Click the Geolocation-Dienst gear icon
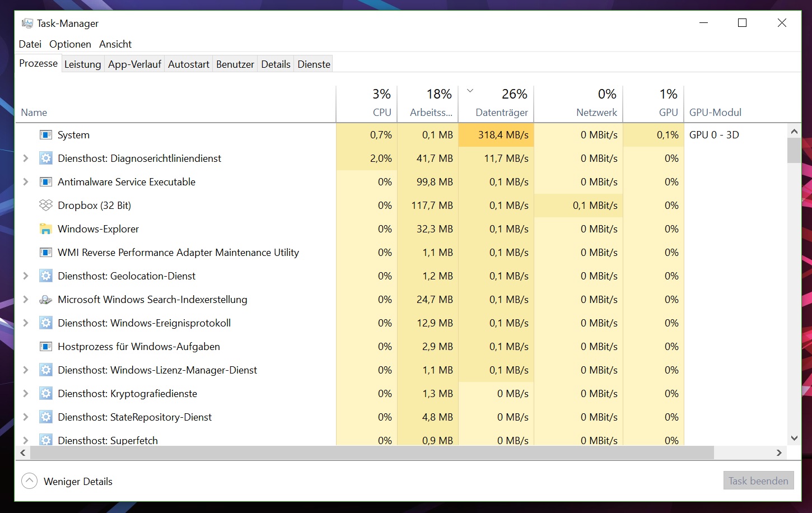Screen dimensions: 812x513 [46, 276]
